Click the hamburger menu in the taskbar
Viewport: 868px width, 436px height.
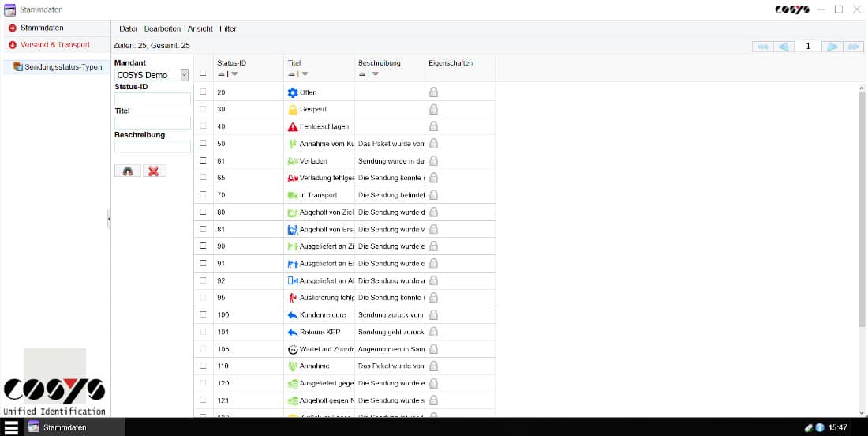(11, 427)
